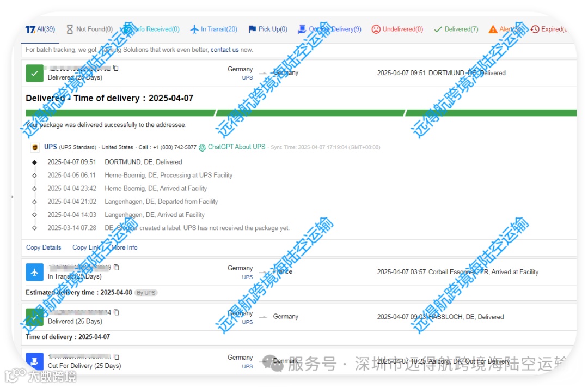
Task: Click the Expired clock icon
Action: click(535, 29)
